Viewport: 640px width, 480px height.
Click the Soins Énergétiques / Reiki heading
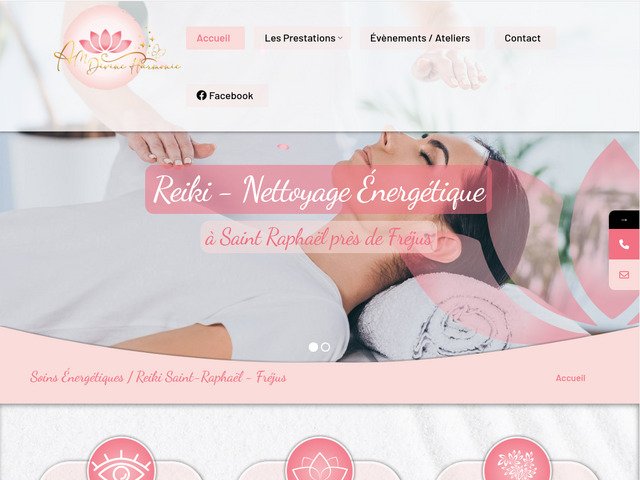coord(158,377)
